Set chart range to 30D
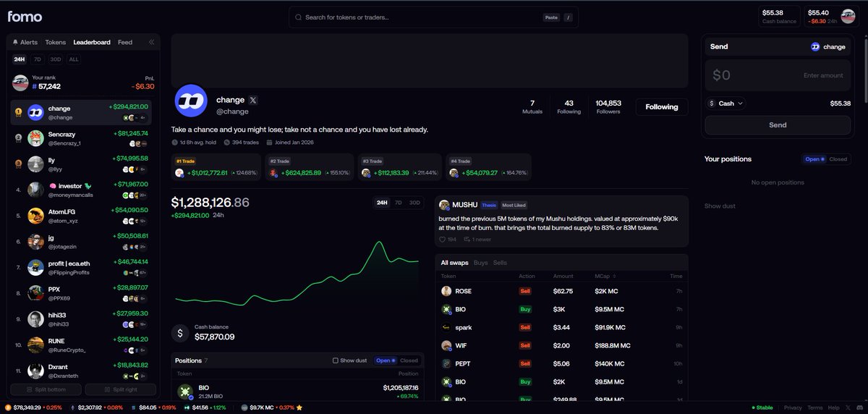This screenshot has height=414, width=868. (414, 203)
